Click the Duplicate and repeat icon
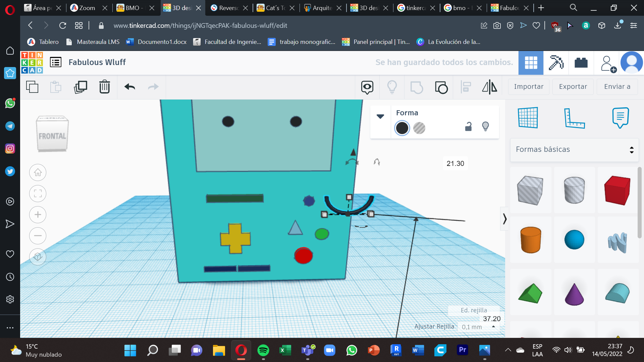644x362 pixels. pyautogui.click(x=80, y=87)
